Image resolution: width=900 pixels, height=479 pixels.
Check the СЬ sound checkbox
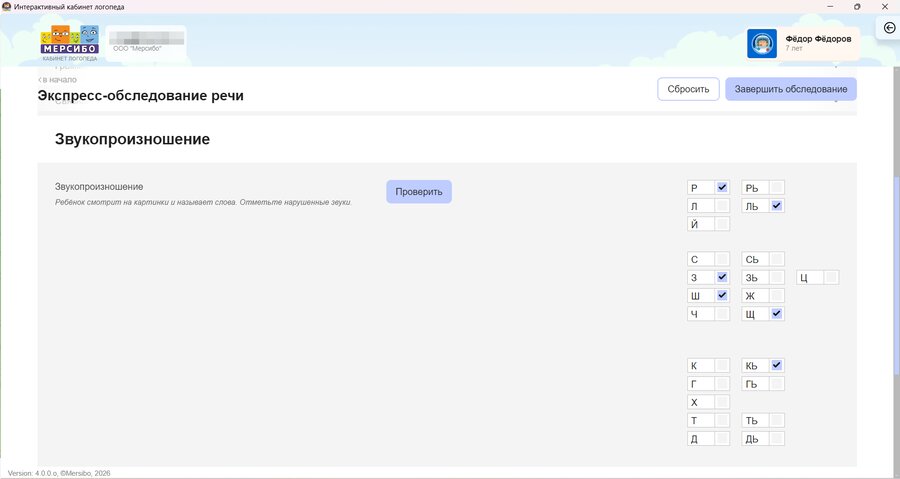coord(777,259)
